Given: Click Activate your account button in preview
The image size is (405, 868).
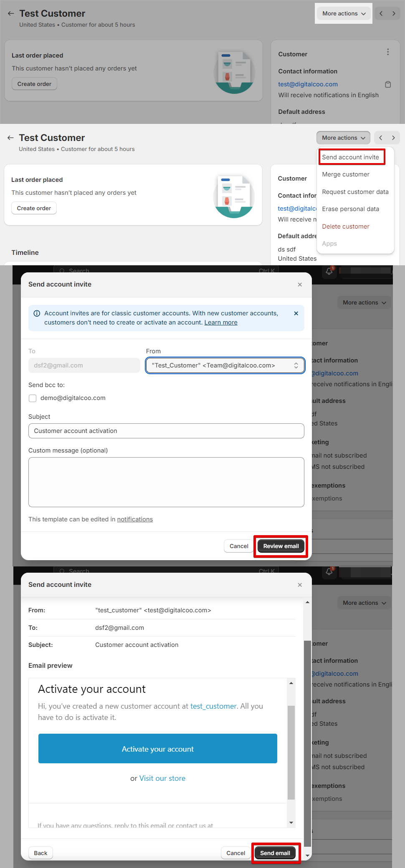Looking at the screenshot, I should (158, 749).
